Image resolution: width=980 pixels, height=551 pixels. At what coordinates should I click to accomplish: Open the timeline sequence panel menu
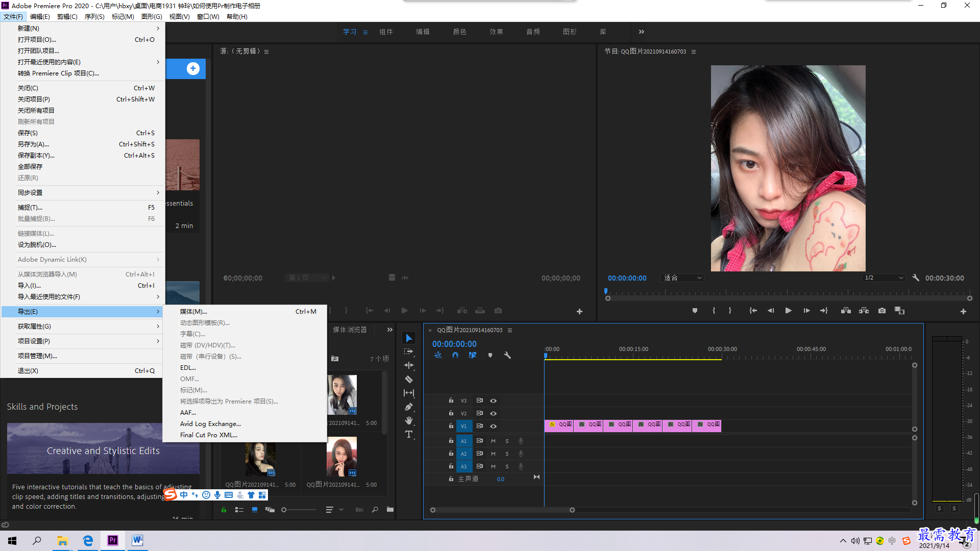[x=510, y=330]
